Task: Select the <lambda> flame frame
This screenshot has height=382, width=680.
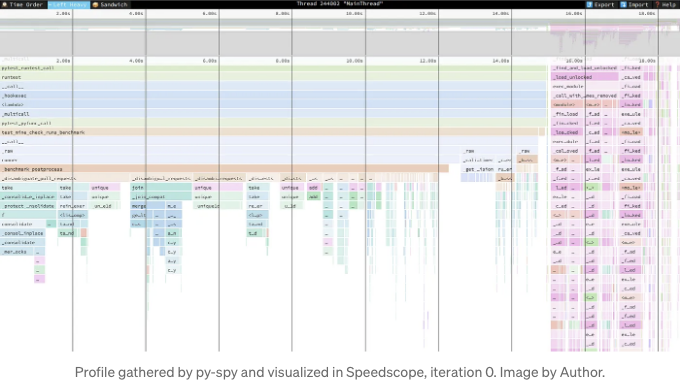Action: (x=273, y=104)
